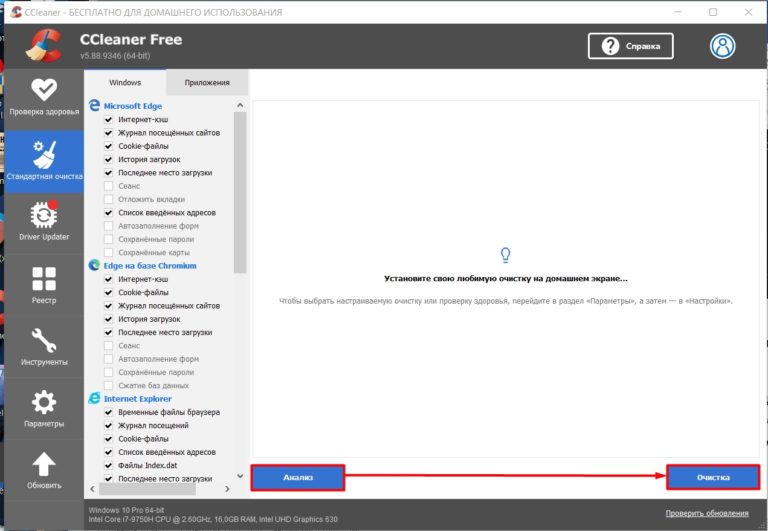Select Стандартная очистка in the sidebar
Viewport: 768px width, 531px height.
(x=44, y=161)
